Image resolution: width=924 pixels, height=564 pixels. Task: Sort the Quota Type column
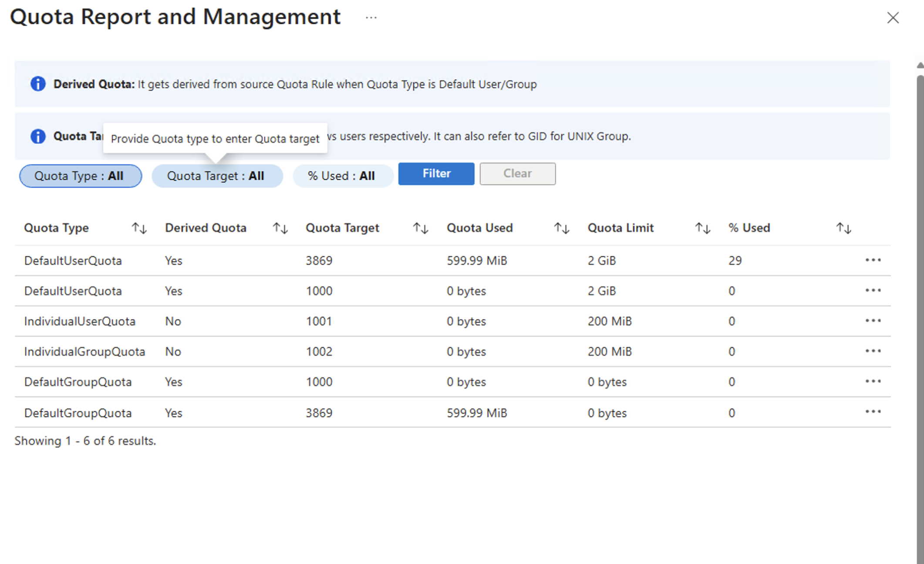click(139, 227)
